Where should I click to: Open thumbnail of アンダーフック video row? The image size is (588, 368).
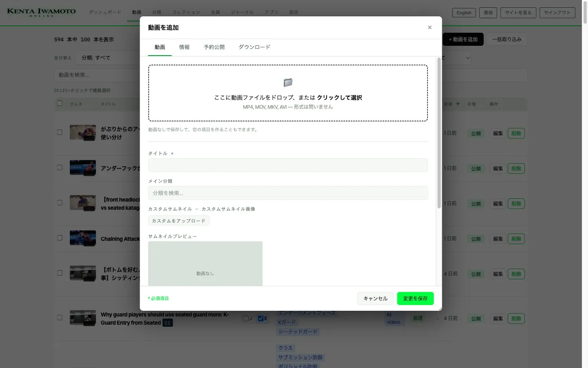[x=82, y=168]
